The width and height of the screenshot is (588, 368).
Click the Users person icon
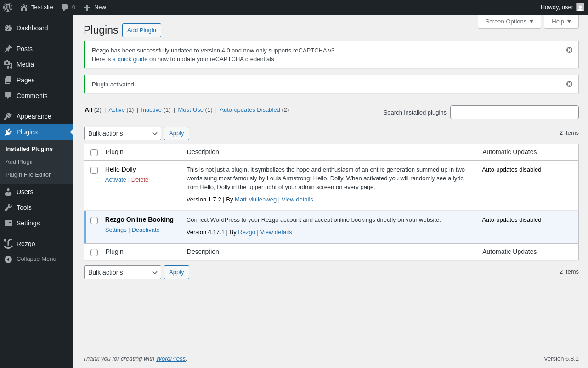coord(8,192)
